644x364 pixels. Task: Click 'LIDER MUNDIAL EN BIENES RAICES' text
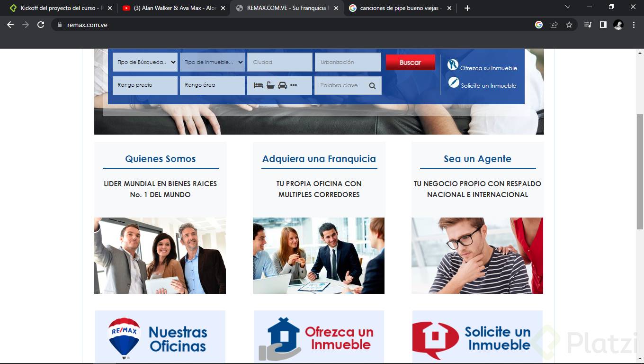coord(161,183)
